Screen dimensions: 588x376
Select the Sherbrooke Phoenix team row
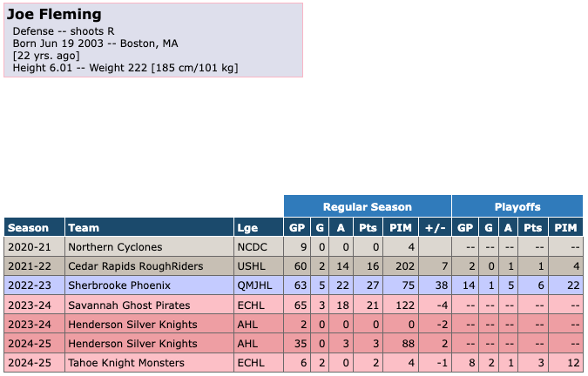point(113,285)
